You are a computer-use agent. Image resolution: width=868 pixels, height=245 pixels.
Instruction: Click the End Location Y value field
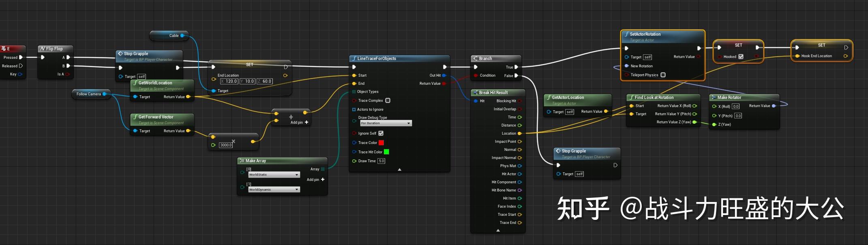tap(247, 81)
